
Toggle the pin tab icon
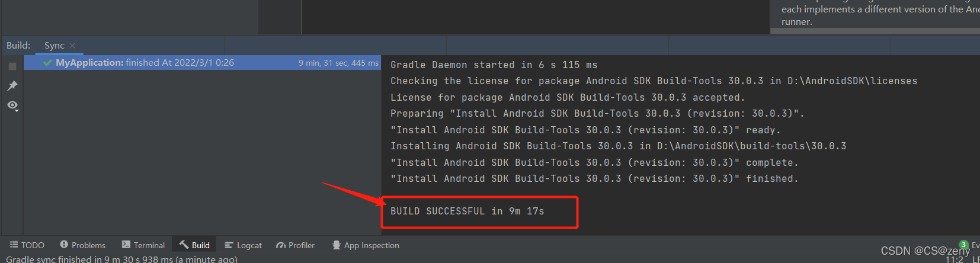[x=12, y=86]
